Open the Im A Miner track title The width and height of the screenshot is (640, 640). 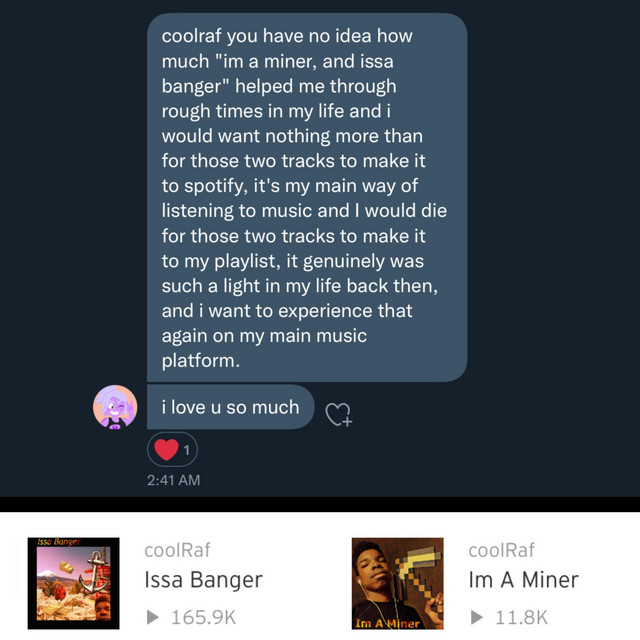523,580
